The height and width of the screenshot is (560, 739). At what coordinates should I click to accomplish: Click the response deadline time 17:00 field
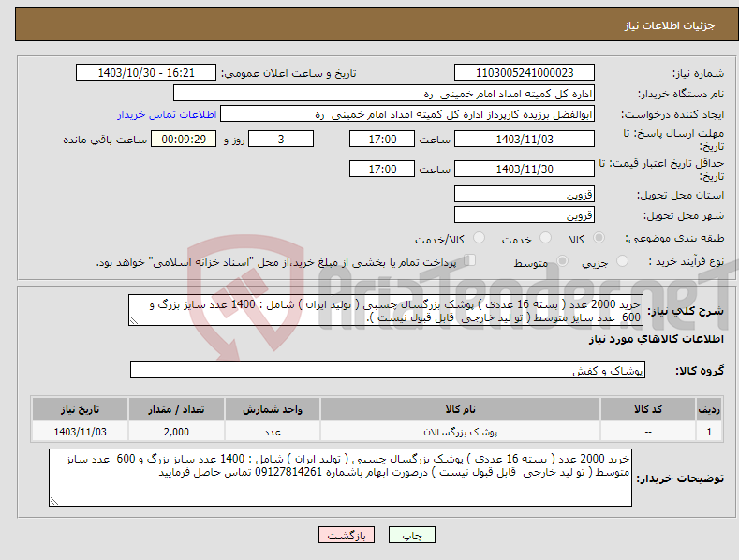pyautogui.click(x=382, y=139)
